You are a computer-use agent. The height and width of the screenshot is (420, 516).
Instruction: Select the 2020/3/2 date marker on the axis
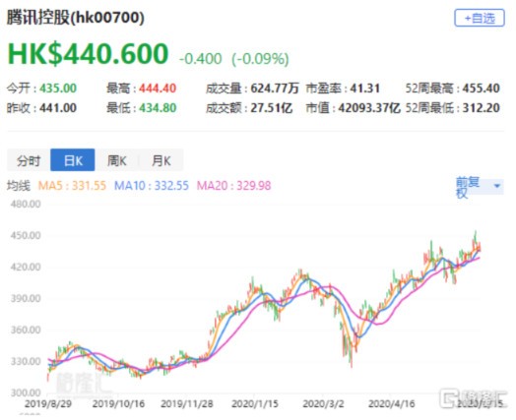pyautogui.click(x=323, y=403)
